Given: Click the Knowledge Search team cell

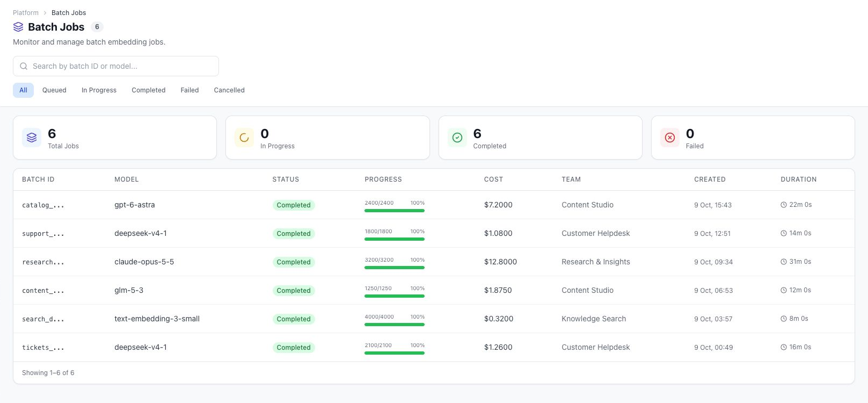Looking at the screenshot, I should click(594, 319).
